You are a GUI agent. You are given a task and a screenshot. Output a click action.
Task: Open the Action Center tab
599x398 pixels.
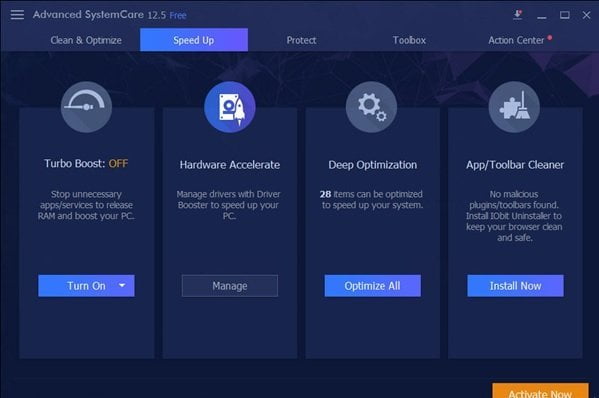point(516,40)
